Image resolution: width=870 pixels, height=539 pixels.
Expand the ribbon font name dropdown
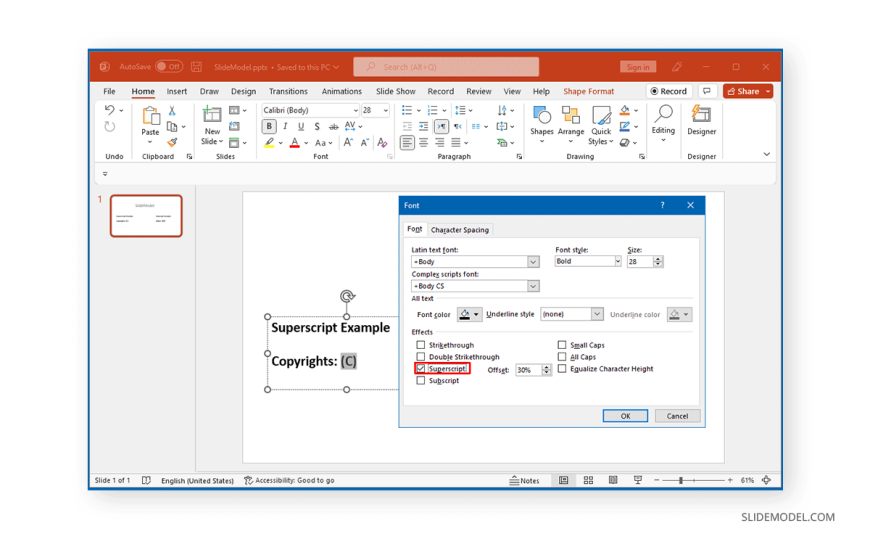pyautogui.click(x=355, y=110)
